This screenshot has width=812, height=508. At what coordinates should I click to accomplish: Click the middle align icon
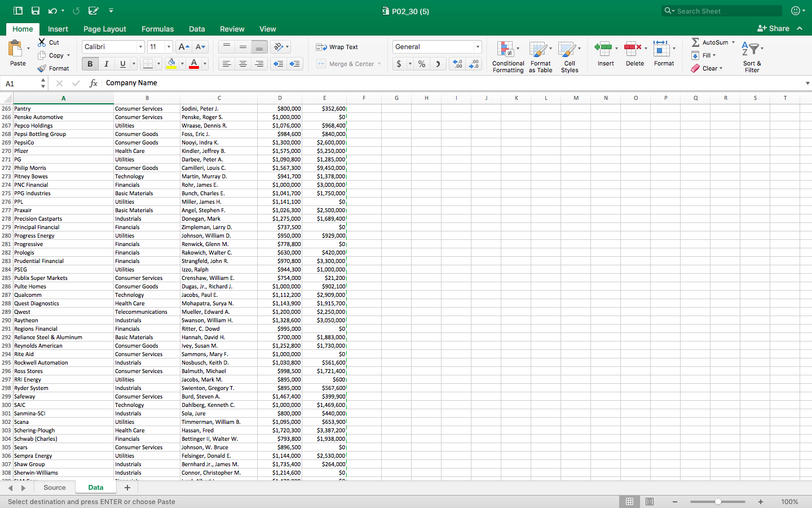[x=242, y=47]
